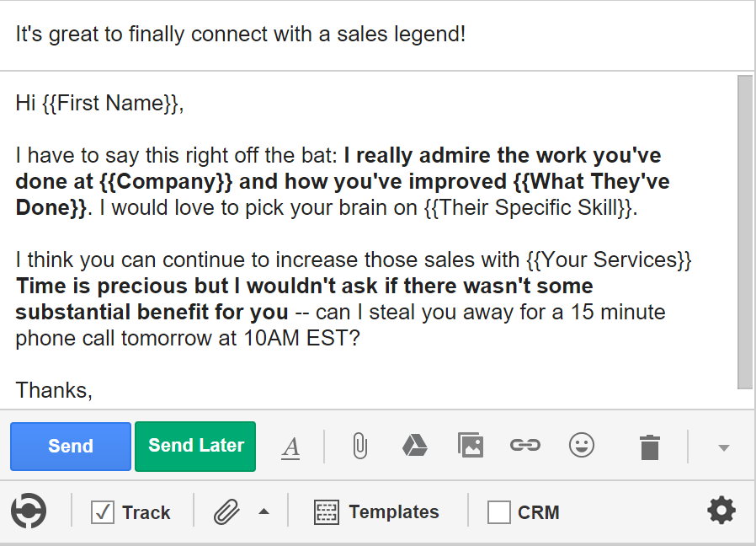Insert a photo into the email
The width and height of the screenshot is (756, 546).
pos(470,445)
